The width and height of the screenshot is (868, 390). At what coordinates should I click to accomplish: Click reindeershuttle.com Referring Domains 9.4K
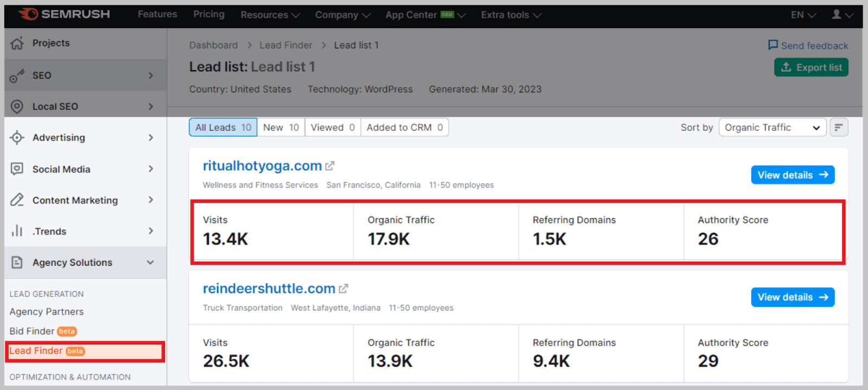[552, 361]
